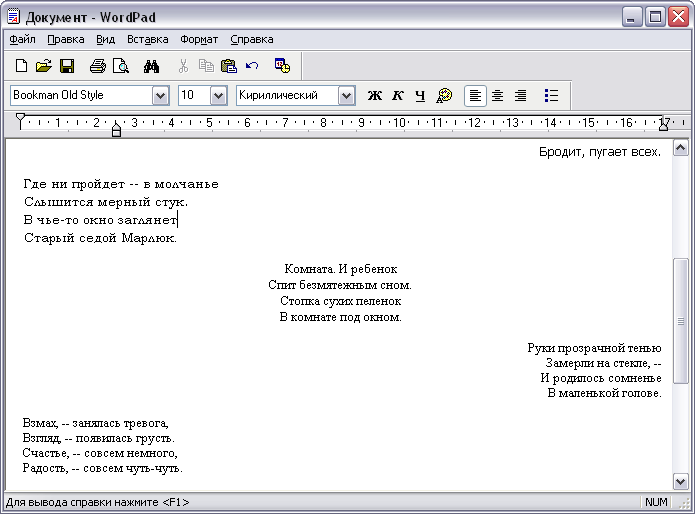
Task: Expand the Кириллический script dropdown
Action: tap(347, 96)
